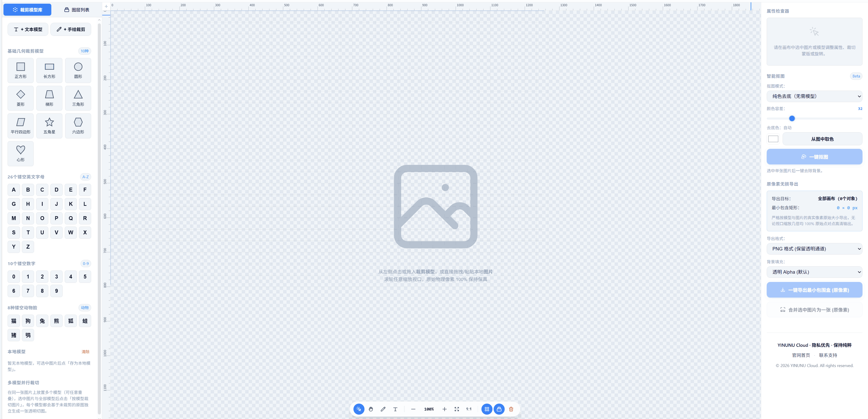Choose the pencil draw tool
The image size is (868, 419).
(x=383, y=409)
